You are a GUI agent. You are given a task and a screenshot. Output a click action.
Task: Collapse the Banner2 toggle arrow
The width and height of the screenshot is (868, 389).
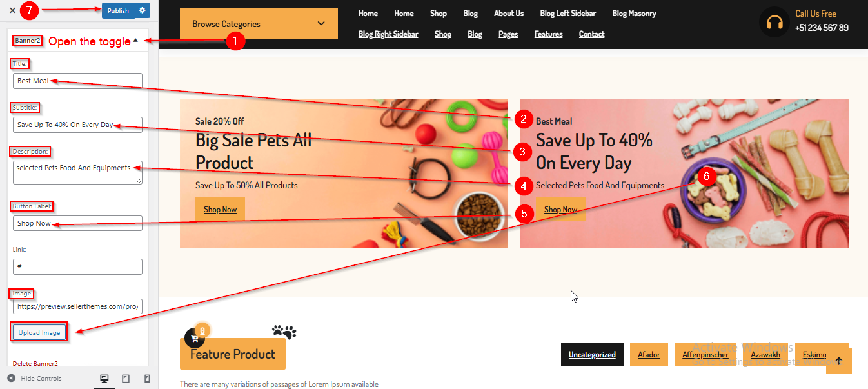pos(135,41)
